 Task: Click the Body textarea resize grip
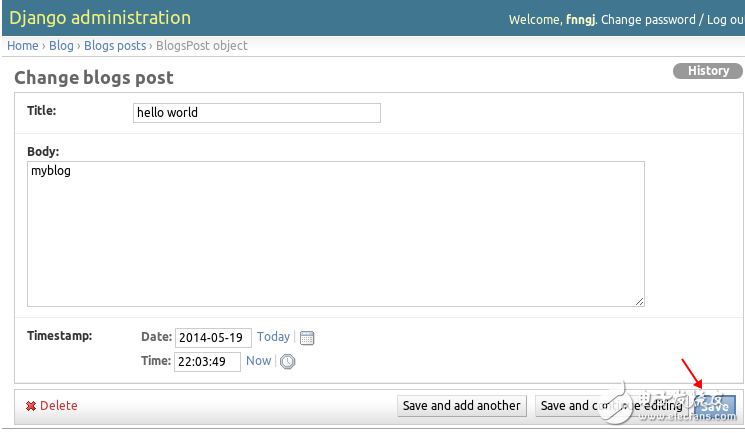click(639, 300)
